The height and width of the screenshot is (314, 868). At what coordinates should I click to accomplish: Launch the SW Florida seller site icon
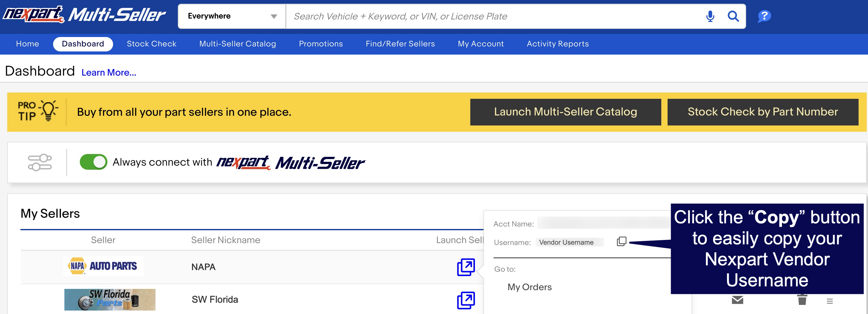pyautogui.click(x=466, y=300)
